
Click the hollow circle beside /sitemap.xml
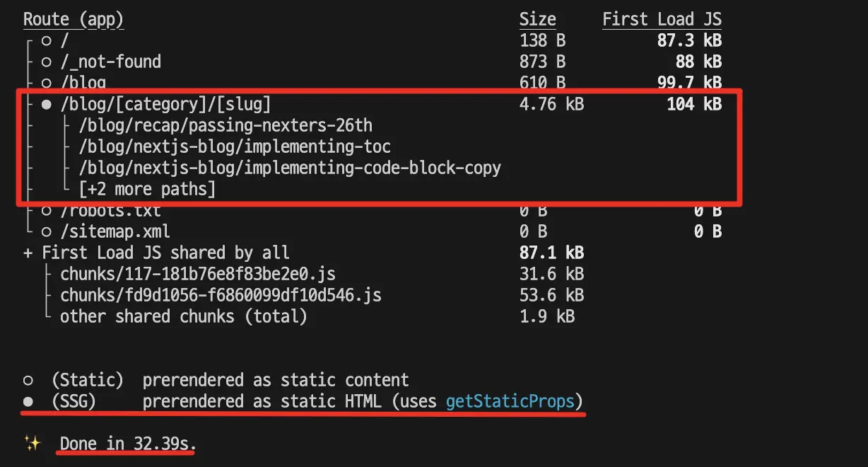(x=47, y=231)
